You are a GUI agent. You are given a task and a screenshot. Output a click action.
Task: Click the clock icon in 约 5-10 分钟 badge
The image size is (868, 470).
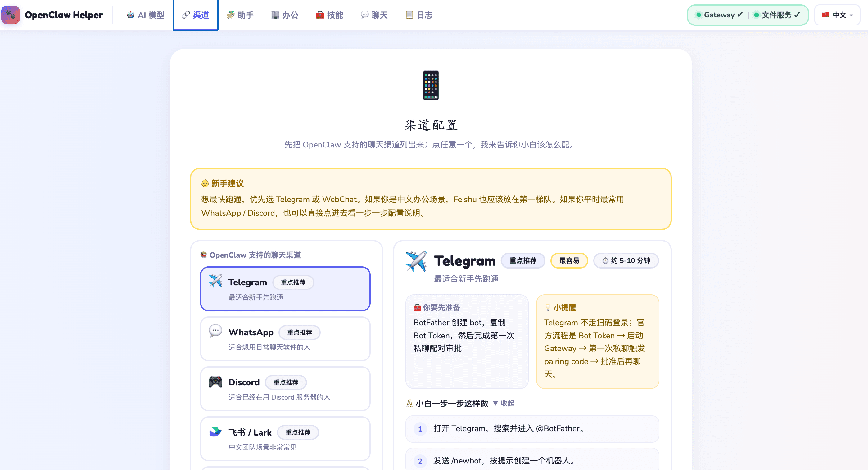point(605,261)
